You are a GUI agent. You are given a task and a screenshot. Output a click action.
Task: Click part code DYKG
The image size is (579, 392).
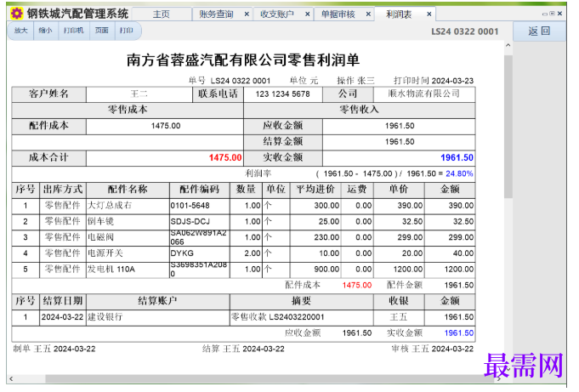(182, 253)
